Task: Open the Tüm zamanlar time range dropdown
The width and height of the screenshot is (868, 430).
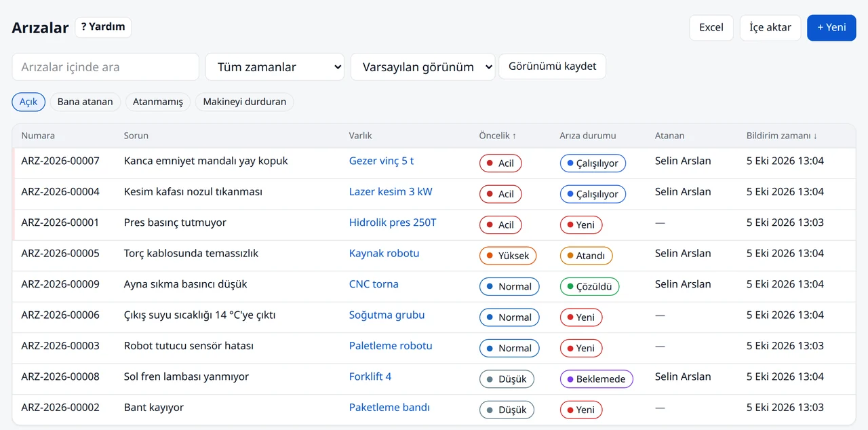Action: pos(275,67)
